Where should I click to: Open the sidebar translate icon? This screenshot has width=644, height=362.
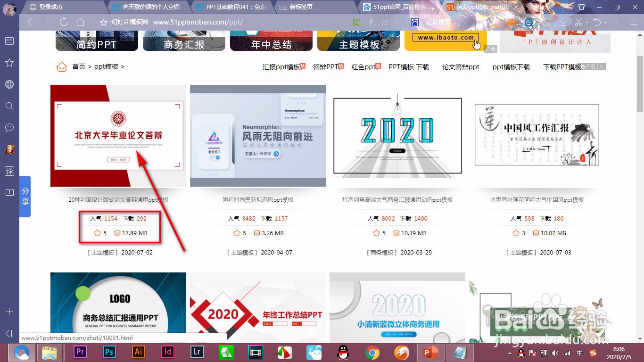coord(9,171)
